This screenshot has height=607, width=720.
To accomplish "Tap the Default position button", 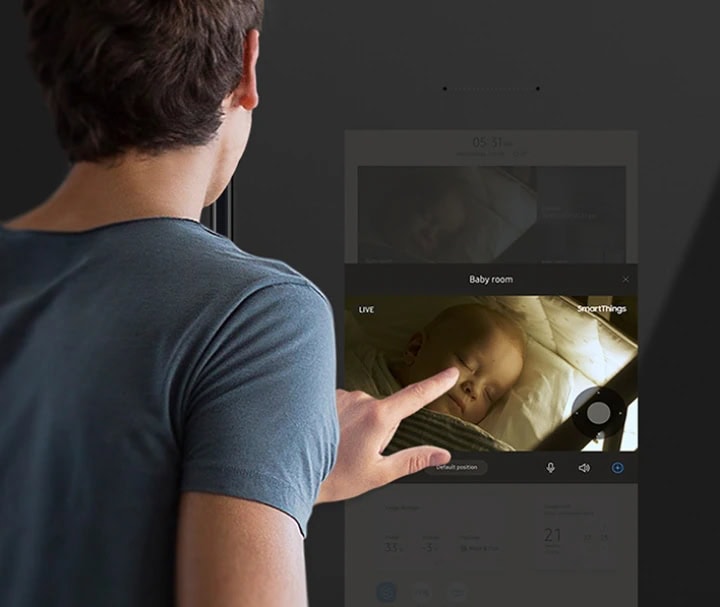I will [x=456, y=467].
